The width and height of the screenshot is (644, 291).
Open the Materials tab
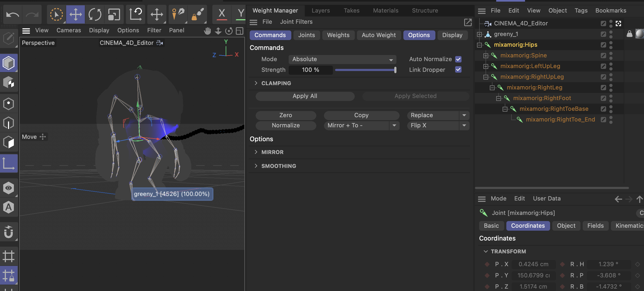(x=385, y=11)
